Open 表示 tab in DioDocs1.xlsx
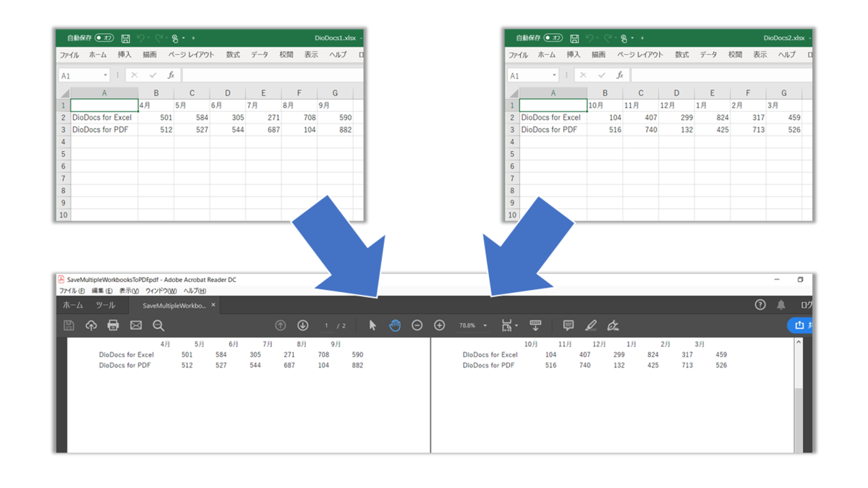Screen dimensions: 868x488 click(x=311, y=55)
